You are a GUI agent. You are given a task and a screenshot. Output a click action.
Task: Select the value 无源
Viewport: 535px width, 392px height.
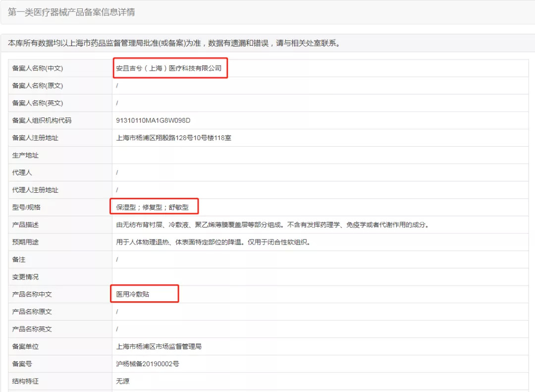123,382
